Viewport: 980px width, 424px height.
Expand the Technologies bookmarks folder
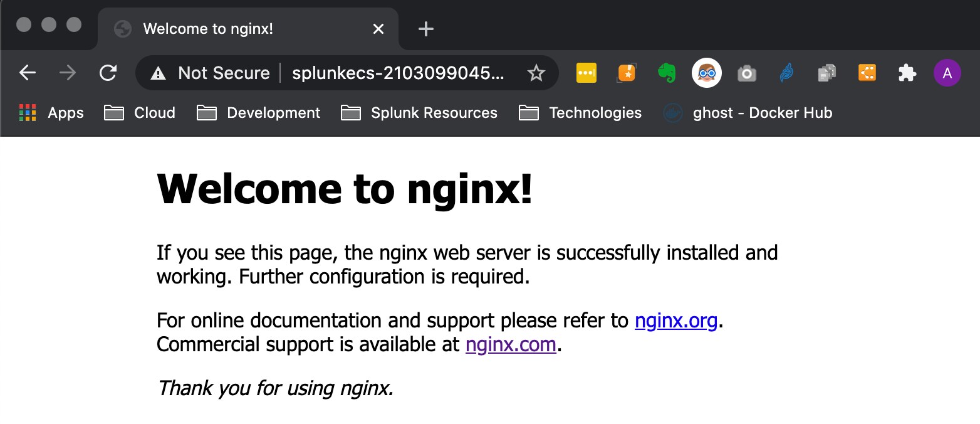[581, 113]
